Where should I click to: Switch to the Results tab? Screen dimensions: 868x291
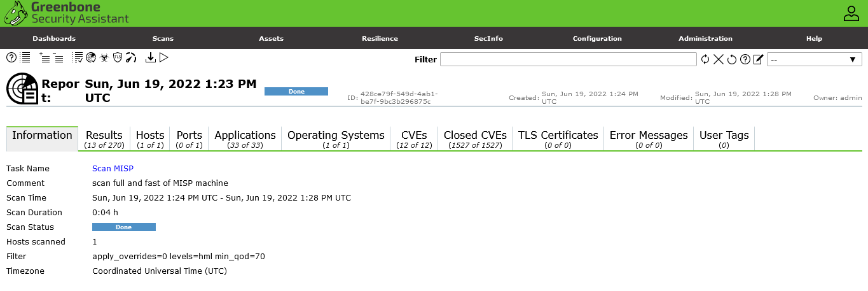[x=104, y=139]
